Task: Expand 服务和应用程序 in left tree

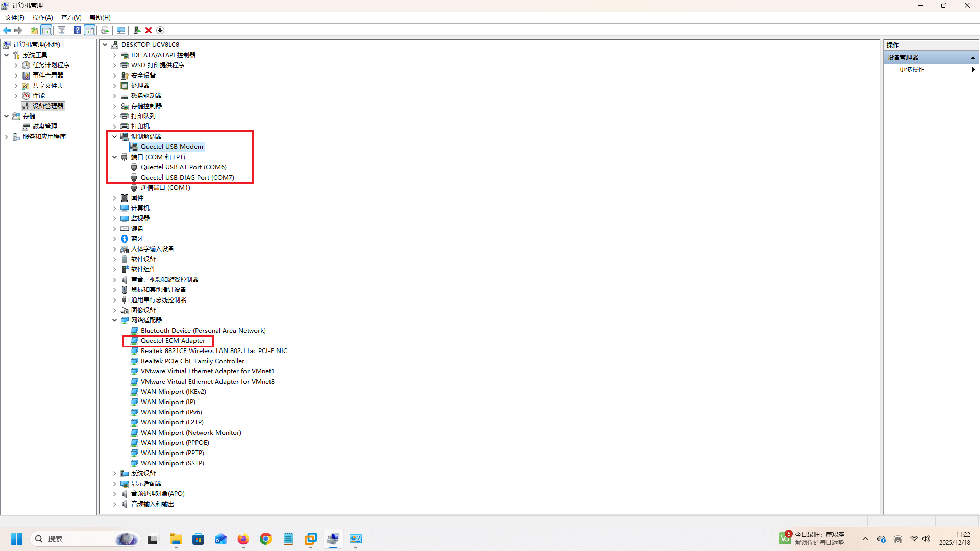Action: pos(6,137)
